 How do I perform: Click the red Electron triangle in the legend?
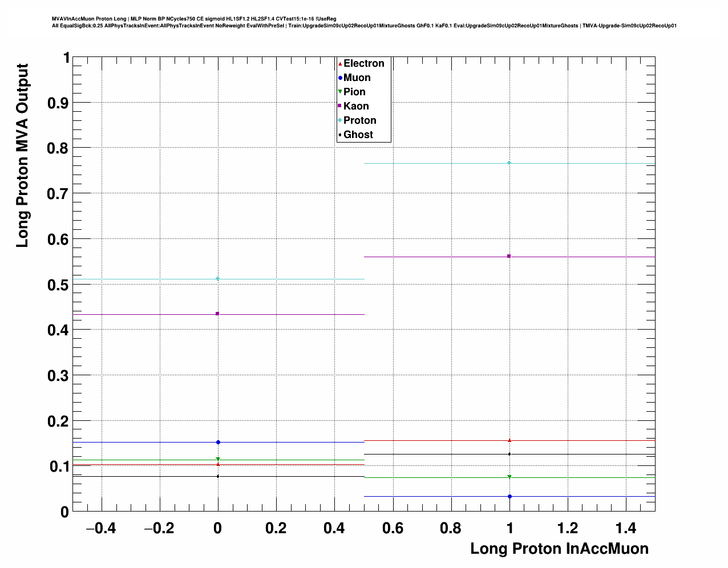click(x=340, y=64)
